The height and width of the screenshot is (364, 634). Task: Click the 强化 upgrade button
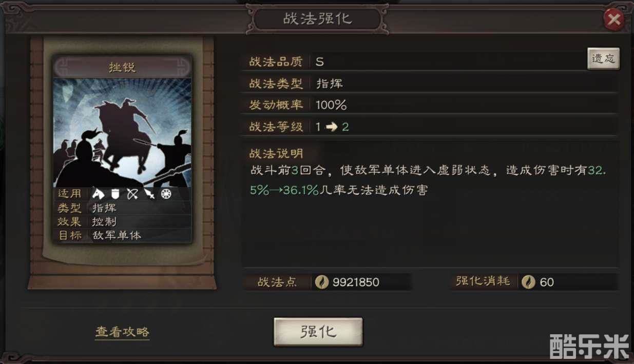(318, 332)
